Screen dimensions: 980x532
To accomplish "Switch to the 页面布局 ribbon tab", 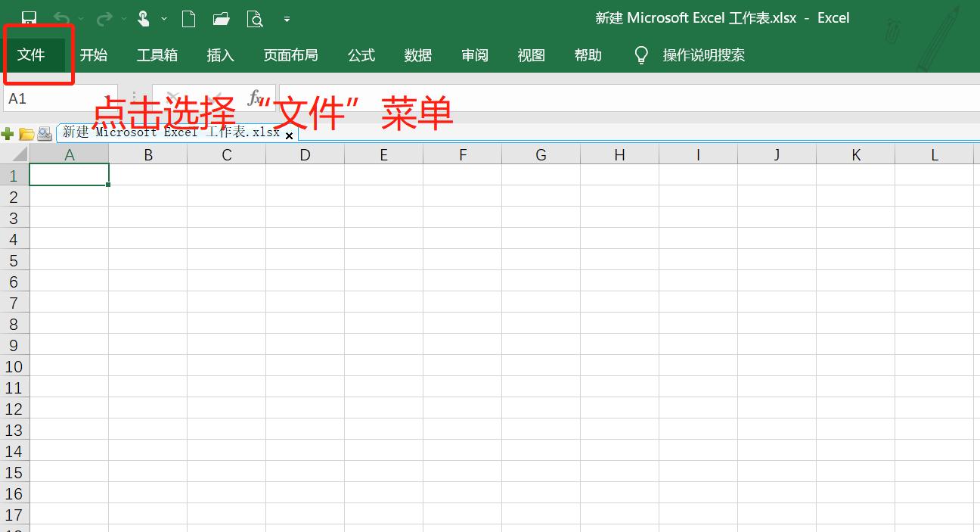I will coord(291,54).
